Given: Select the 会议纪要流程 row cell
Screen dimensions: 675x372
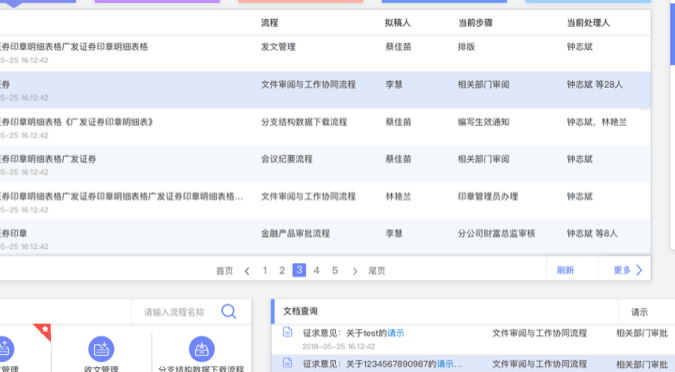Looking at the screenshot, I should click(287, 159).
